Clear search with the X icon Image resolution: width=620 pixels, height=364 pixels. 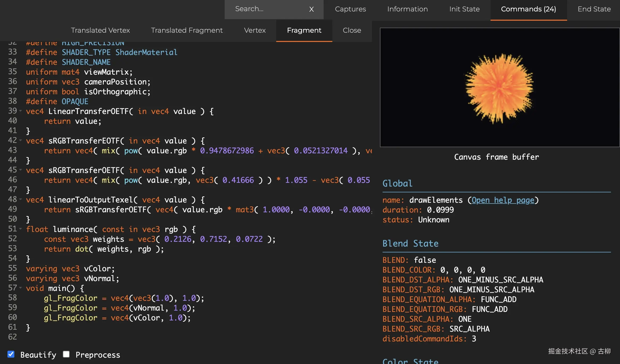coord(311,9)
